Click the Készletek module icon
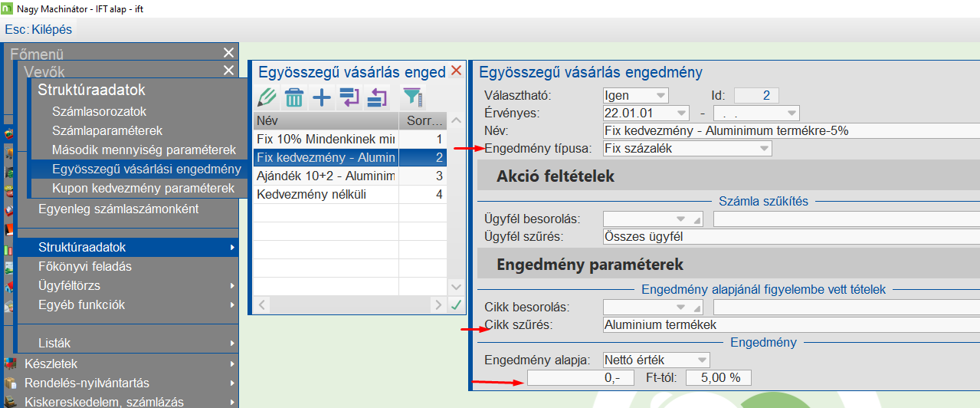This screenshot has height=408, width=980. tap(9, 364)
